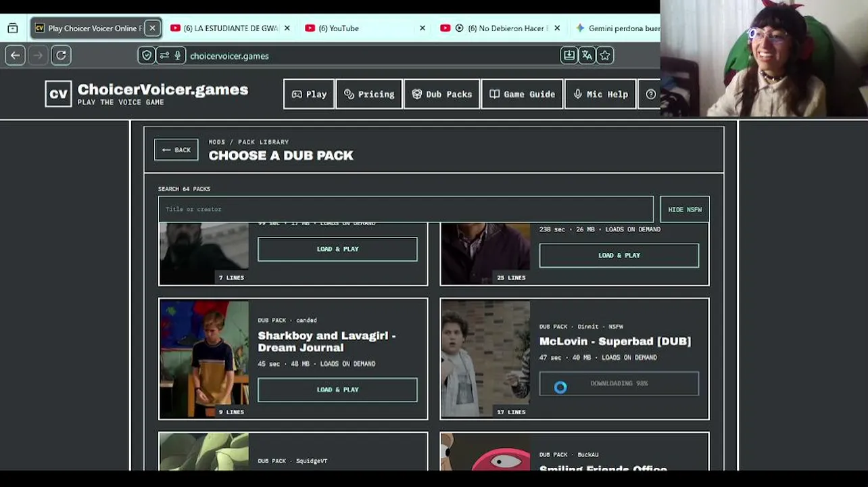
Task: Click the Sharkboy and Lavagirl - Dream Journal title
Action: [327, 342]
